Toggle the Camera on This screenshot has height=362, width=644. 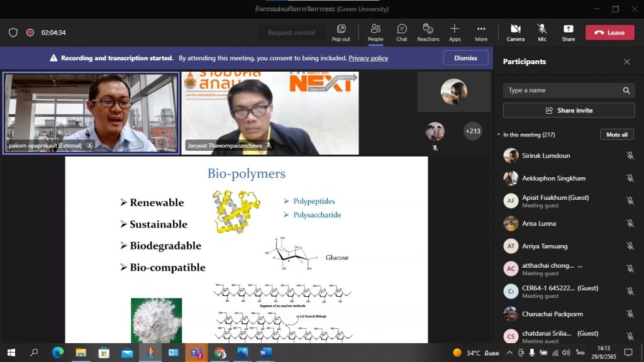[x=515, y=33]
